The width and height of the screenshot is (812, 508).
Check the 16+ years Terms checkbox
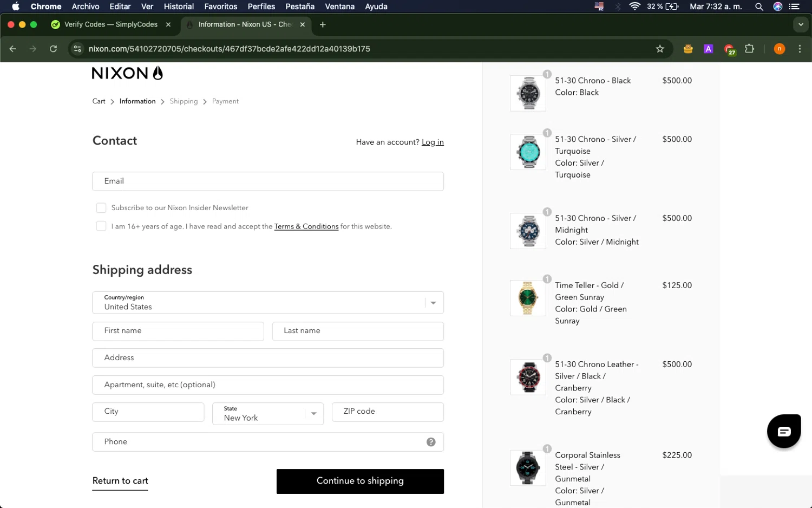pos(101,226)
